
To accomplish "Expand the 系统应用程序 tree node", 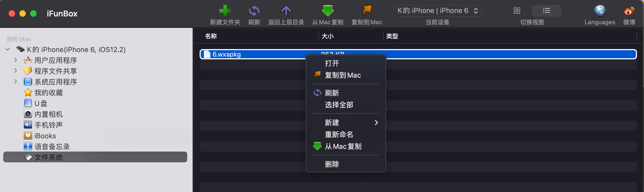I will pyautogui.click(x=15, y=81).
